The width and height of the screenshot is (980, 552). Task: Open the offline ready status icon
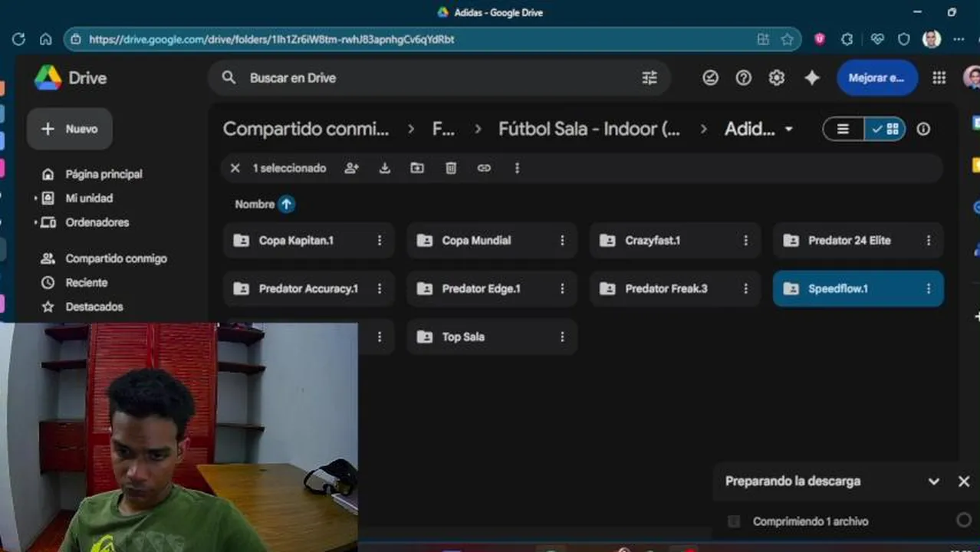point(711,77)
